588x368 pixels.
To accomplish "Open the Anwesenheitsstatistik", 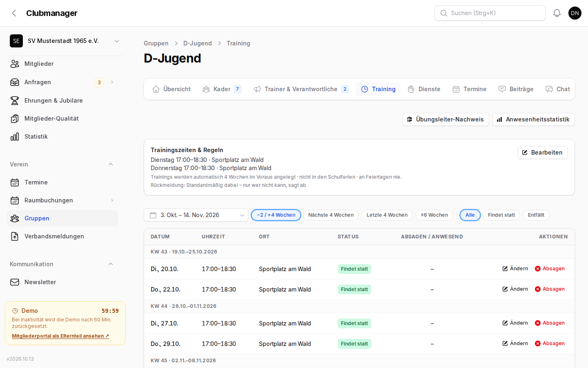I will (533, 119).
